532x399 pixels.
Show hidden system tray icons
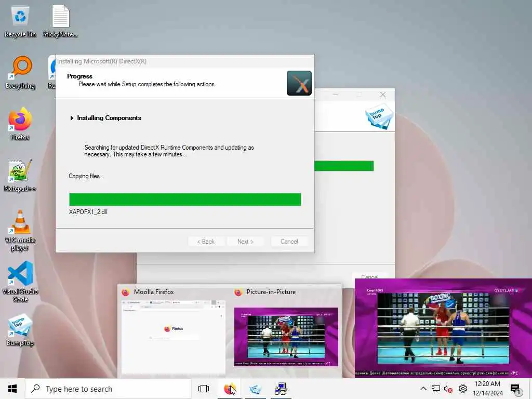pos(423,389)
